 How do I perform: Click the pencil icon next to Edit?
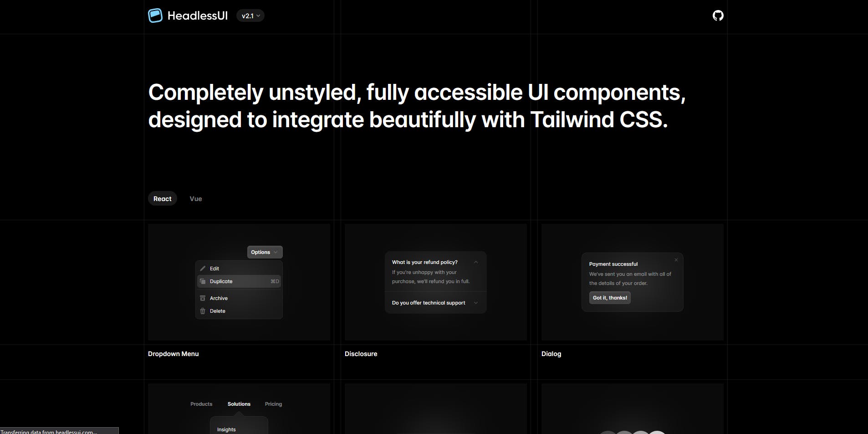(x=203, y=269)
